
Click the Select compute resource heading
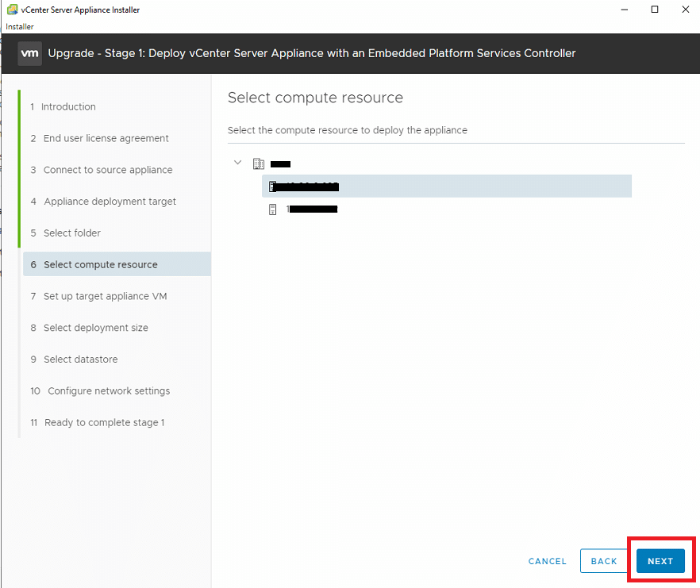click(315, 98)
